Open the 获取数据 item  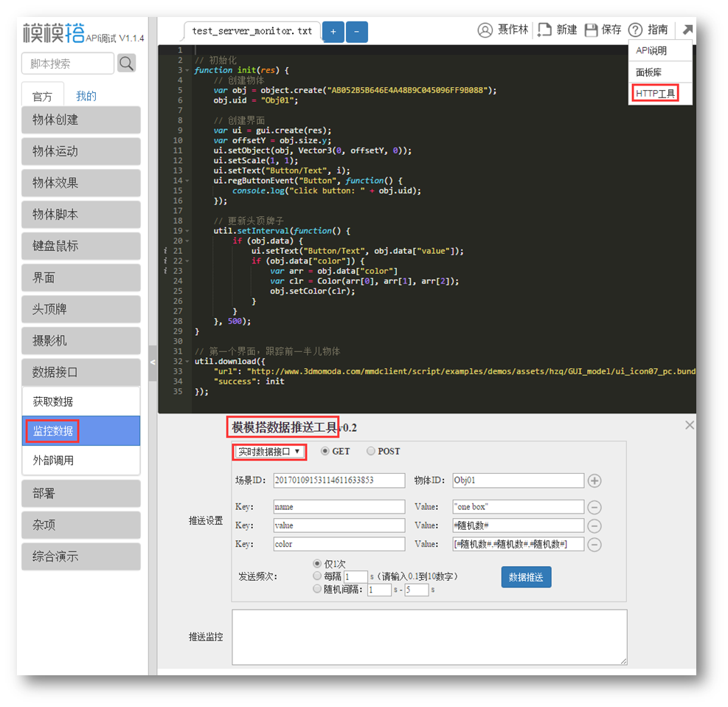(x=81, y=401)
